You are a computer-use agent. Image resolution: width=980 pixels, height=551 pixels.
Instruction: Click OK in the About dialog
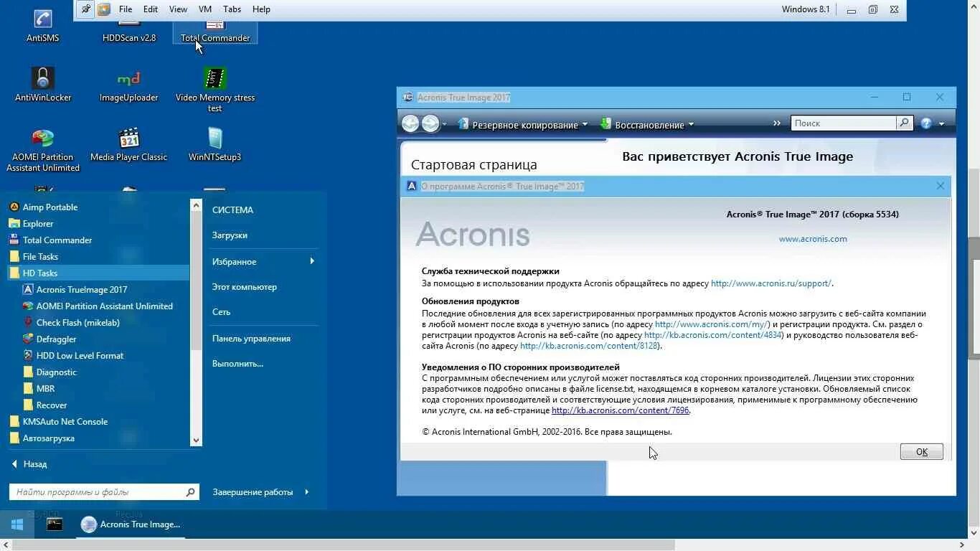(921, 451)
